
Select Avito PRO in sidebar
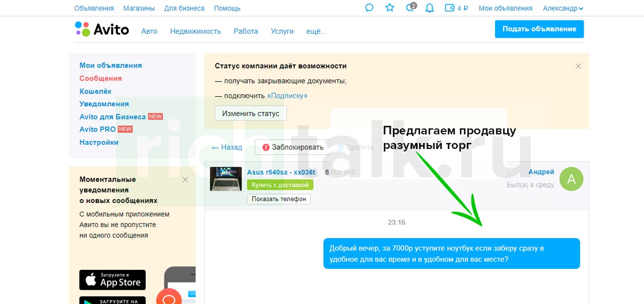98,129
